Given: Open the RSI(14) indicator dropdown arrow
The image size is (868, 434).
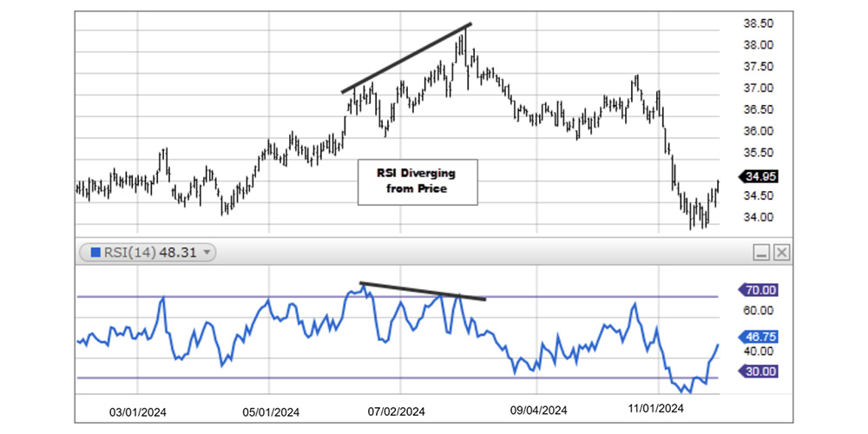Looking at the screenshot, I should [207, 253].
